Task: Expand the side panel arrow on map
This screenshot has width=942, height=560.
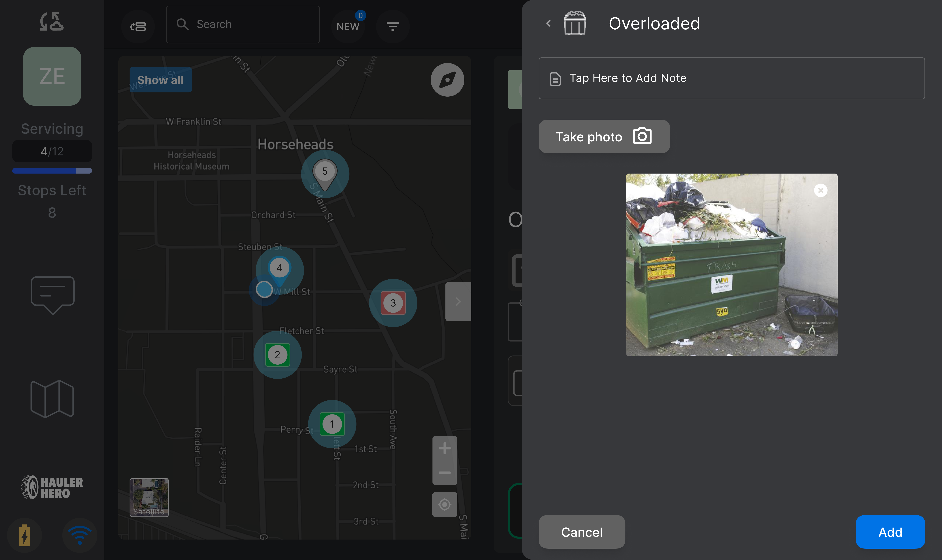Action: point(458,301)
